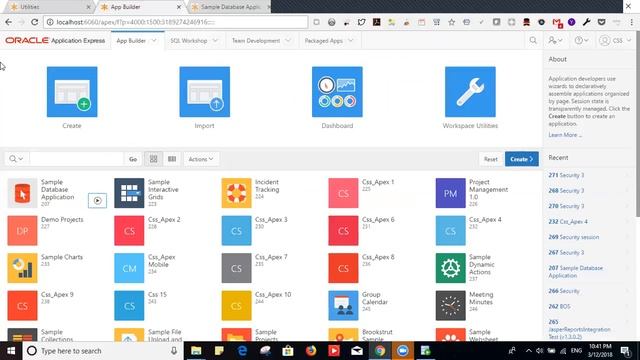Click the Windows taskbar search box

click(x=103, y=351)
